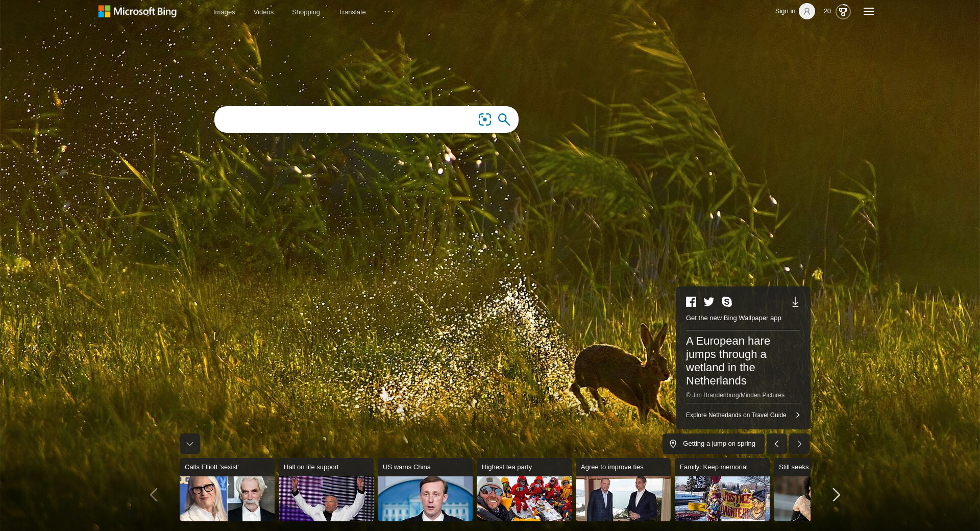Click the Sign in link
Viewport: 980px width, 531px height.
pos(785,11)
